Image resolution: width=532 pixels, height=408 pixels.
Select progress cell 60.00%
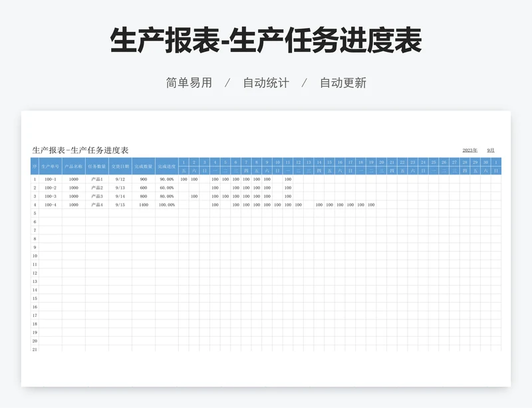pyautogui.click(x=167, y=188)
